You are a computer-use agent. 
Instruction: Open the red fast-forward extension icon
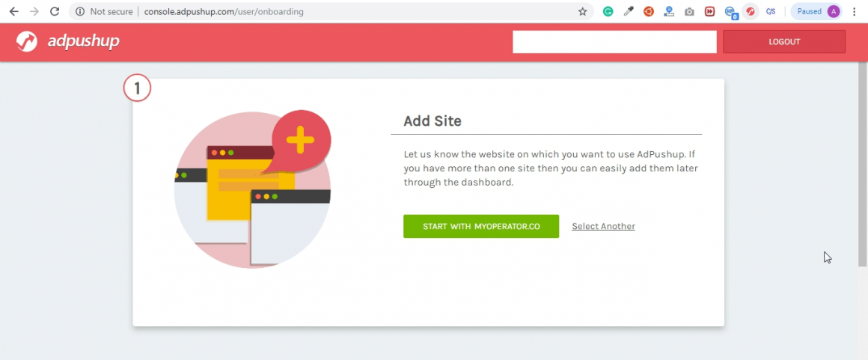pyautogui.click(x=709, y=11)
